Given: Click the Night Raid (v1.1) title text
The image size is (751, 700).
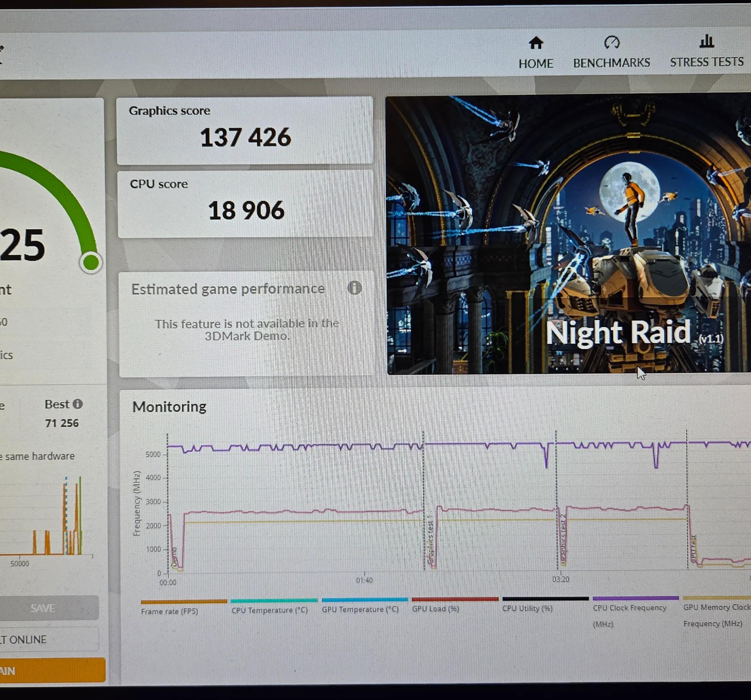Looking at the screenshot, I should (x=634, y=333).
